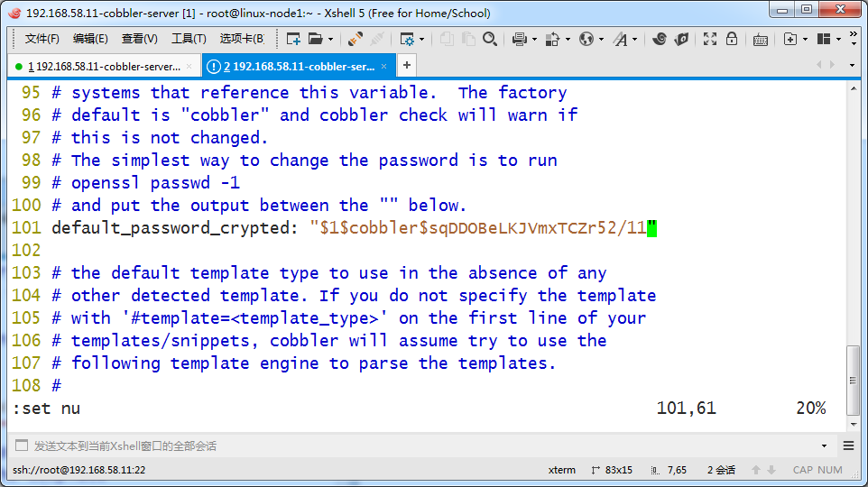Switch to tab 1 192.168.58.11-cobbler-server

pyautogui.click(x=104, y=67)
